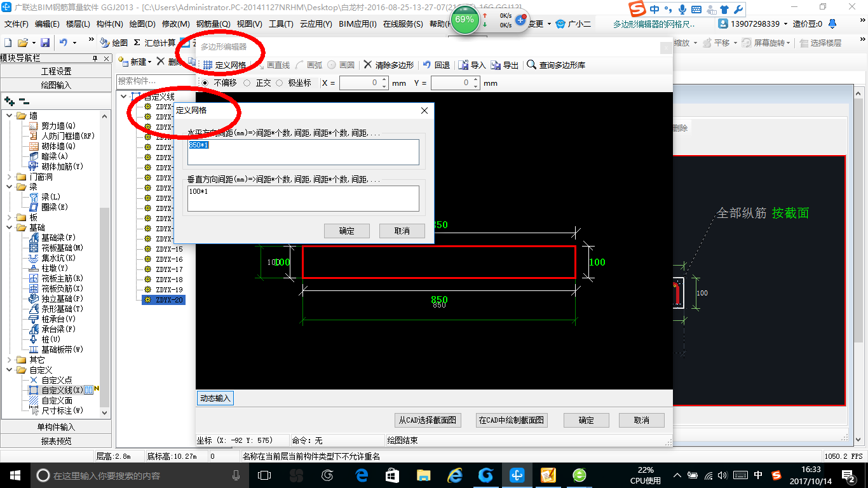Collapse the 墙 folder in navigation tree
868x488 pixels.
[10, 116]
